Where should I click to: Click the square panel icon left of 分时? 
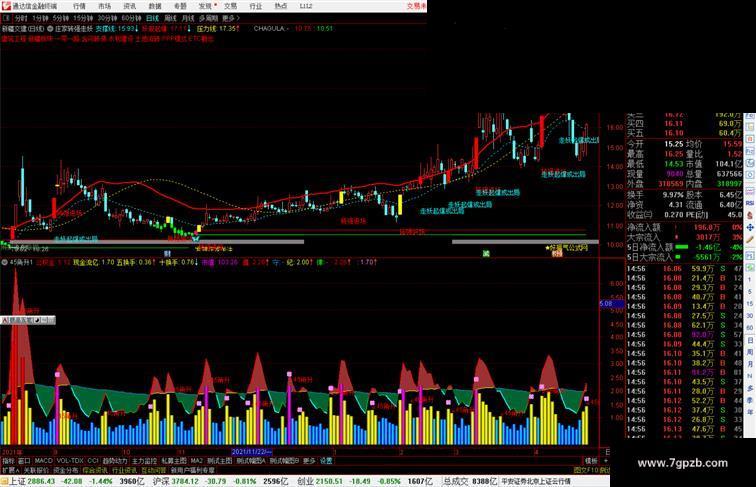(x=7, y=18)
